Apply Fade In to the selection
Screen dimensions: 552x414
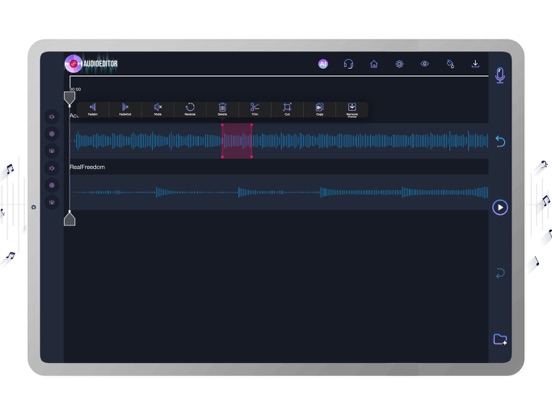(x=93, y=109)
